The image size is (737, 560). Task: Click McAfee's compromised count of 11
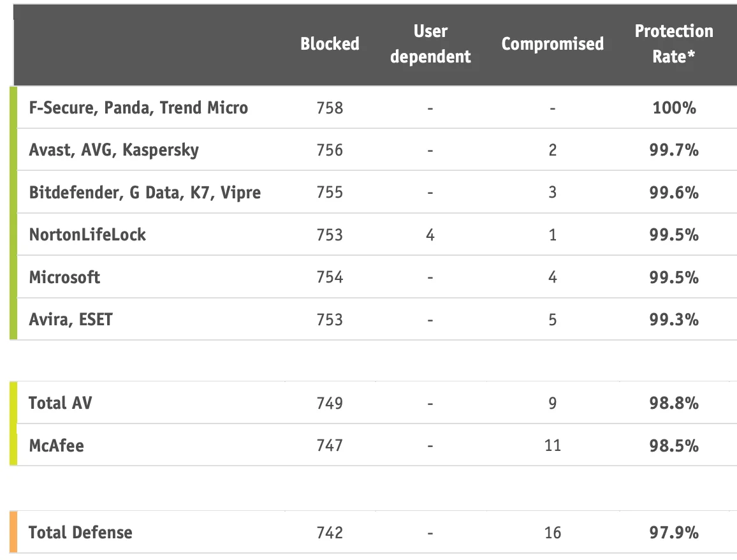click(x=552, y=445)
